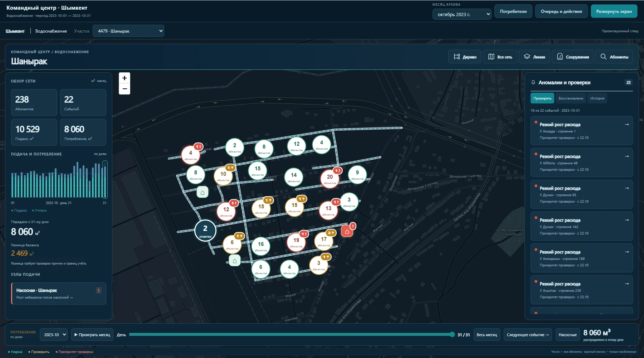644x358 pixels.
Task: Open the 'Насосная · Шанырак' supply node card
Action: 59,294
